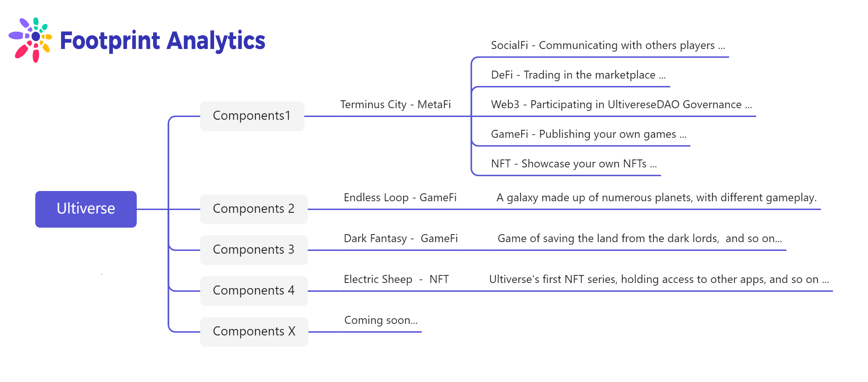
Task: Select NFT showcase your own NFTs leaf
Action: (574, 164)
